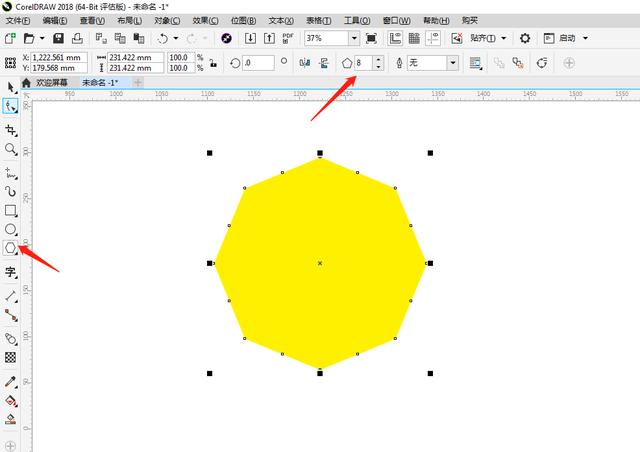Select the Transparency checkerboard tool
Viewport: 640px width, 452px height.
[x=10, y=357]
